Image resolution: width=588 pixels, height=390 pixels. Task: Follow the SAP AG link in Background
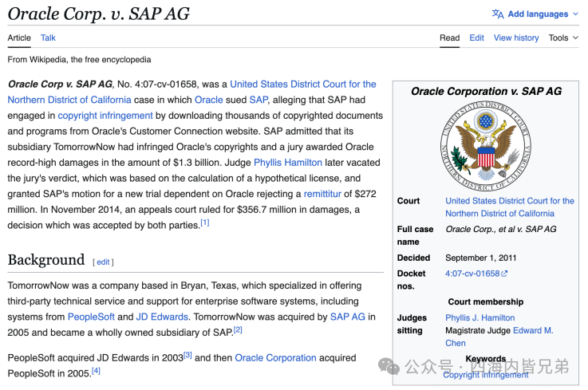pyautogui.click(x=347, y=317)
